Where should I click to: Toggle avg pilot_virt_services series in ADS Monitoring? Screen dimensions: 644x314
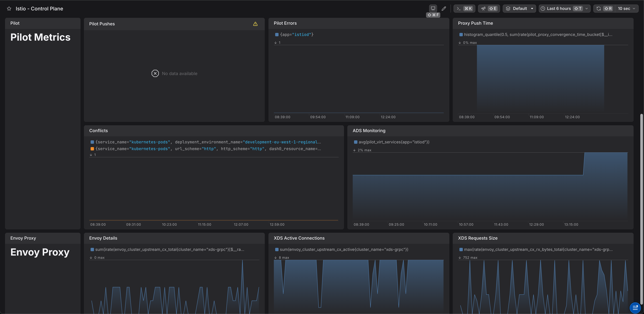394,142
